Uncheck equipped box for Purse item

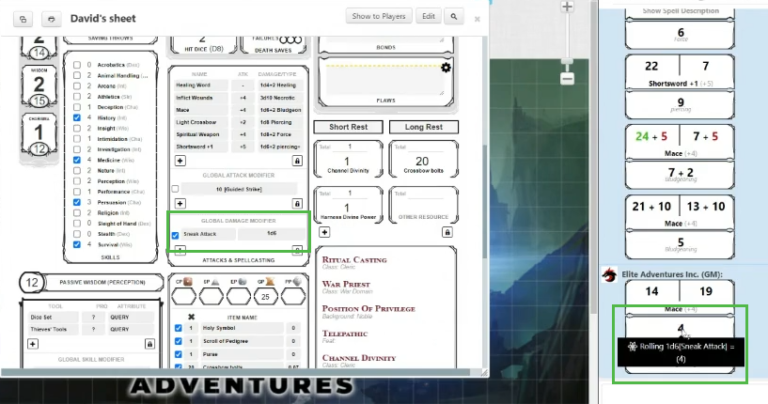178,354
